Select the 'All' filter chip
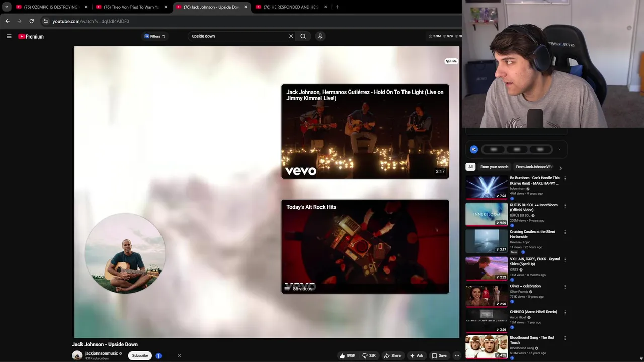 (470, 167)
